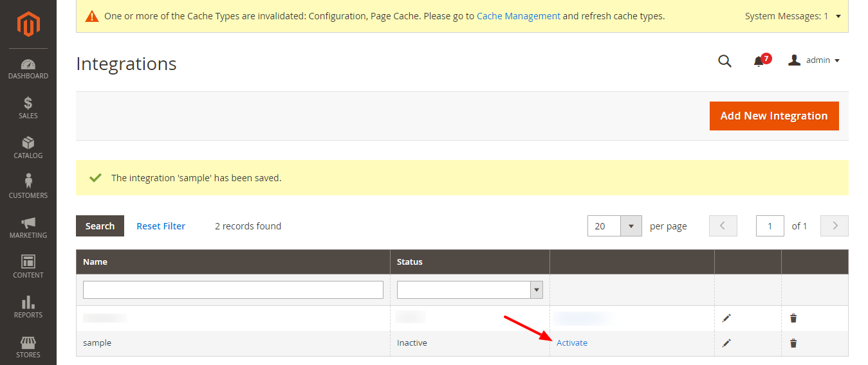
Task: Open the Reports sidebar menu
Action: (28, 307)
